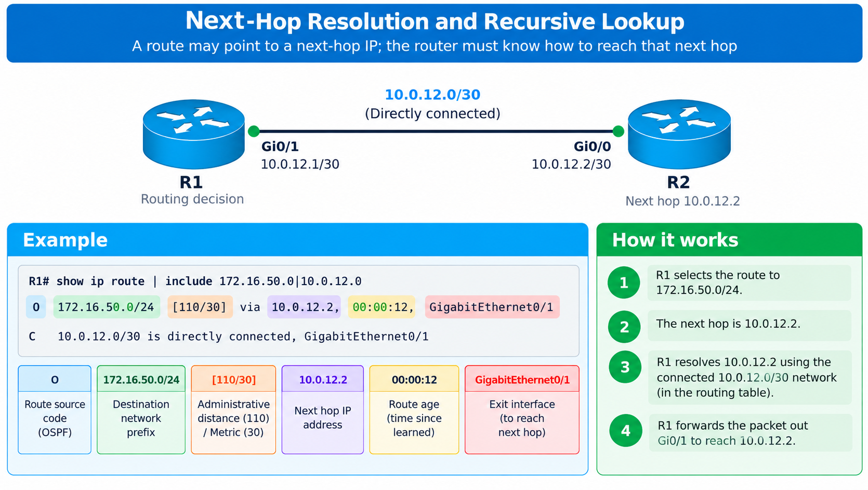Image resolution: width=868 pixels, height=490 pixels.
Task: Click the step 2 green circle
Action: [x=624, y=327]
